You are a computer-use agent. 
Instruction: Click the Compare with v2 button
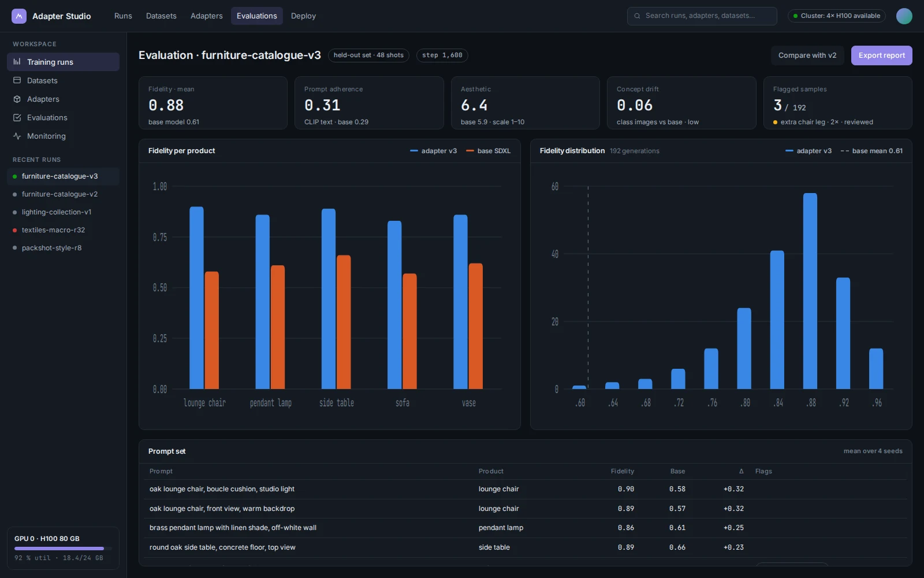tap(807, 55)
